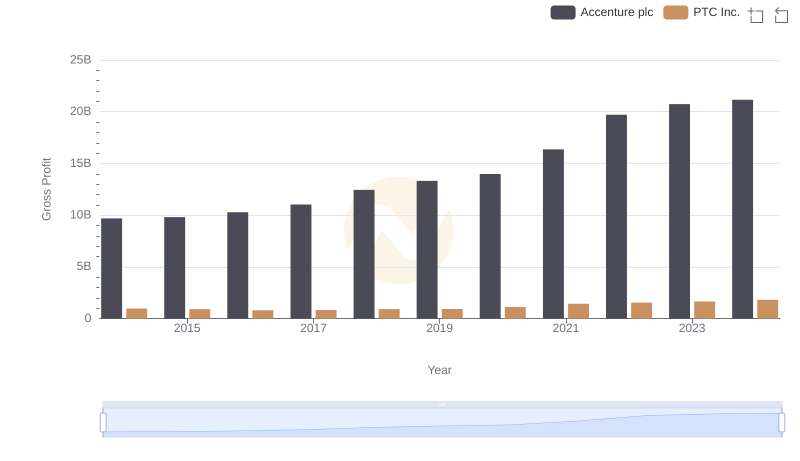Select the first Accenture bar left of 2015
This screenshot has height=461, width=800.
click(x=112, y=269)
